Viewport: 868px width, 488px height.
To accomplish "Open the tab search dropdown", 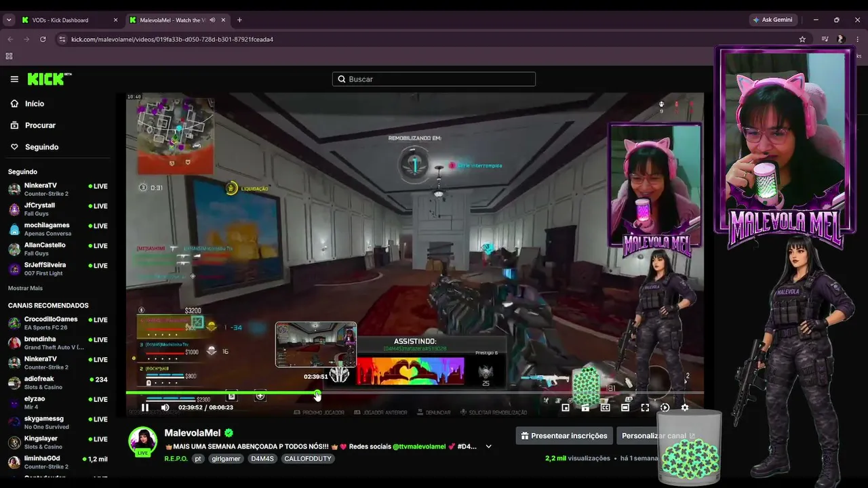I will [9, 20].
